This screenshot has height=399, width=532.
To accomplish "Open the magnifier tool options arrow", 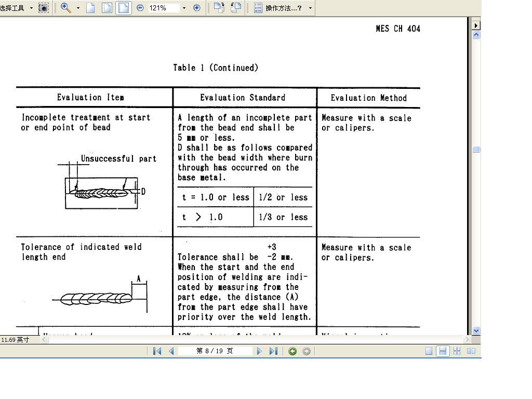I will [78, 8].
